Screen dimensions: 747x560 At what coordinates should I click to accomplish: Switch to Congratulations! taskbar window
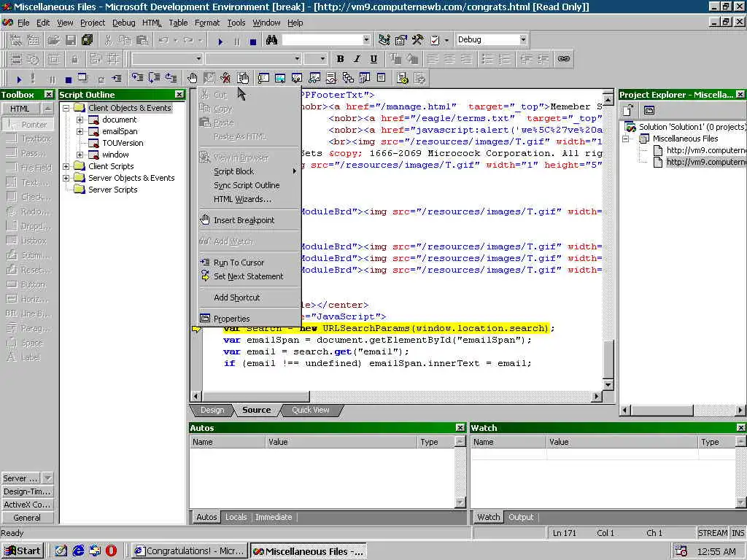coord(190,551)
